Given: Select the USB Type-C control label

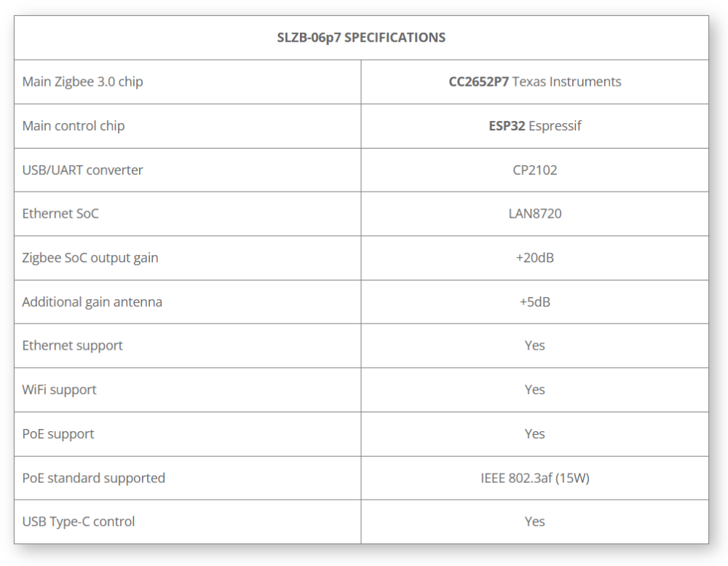Looking at the screenshot, I should pos(79,522).
